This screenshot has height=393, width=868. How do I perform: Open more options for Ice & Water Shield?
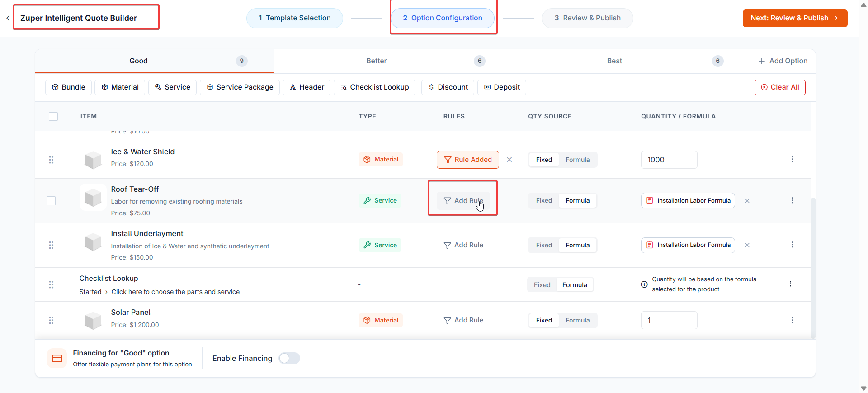coord(792,159)
